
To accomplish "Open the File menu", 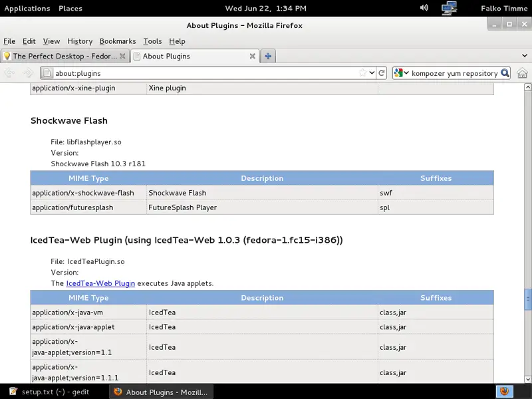I will click(x=9, y=41).
